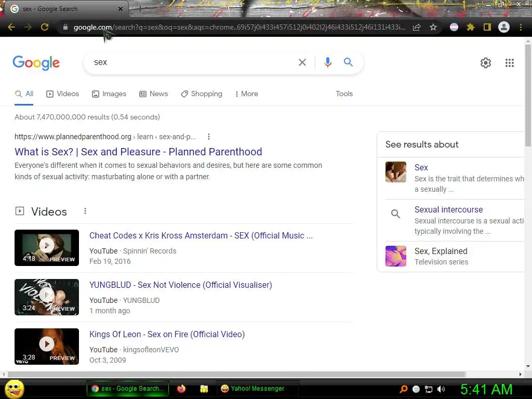Viewport: 532px width, 399px height.
Task: Click the vertical page scrollbar
Action: click(528, 95)
